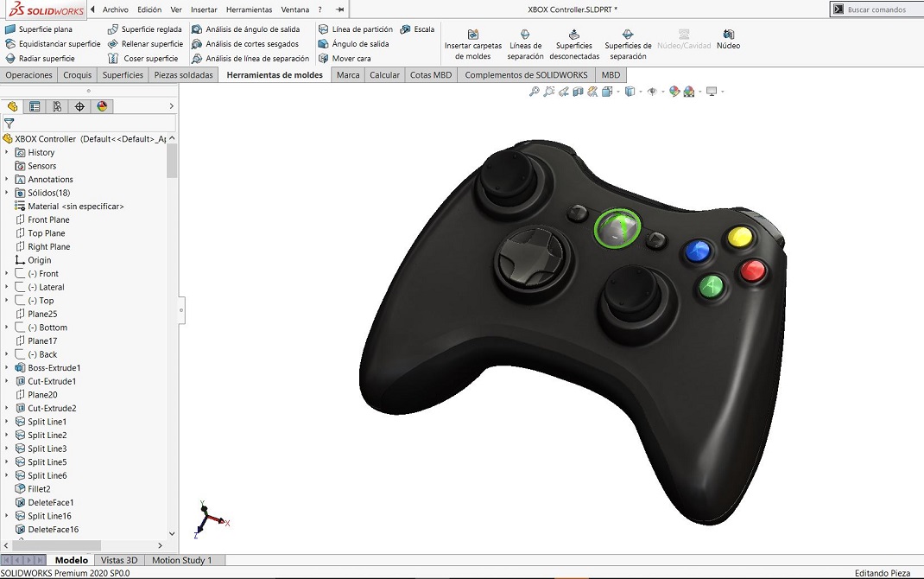This screenshot has height=579, width=924.
Task: Select the Escala tool
Action: (x=417, y=29)
